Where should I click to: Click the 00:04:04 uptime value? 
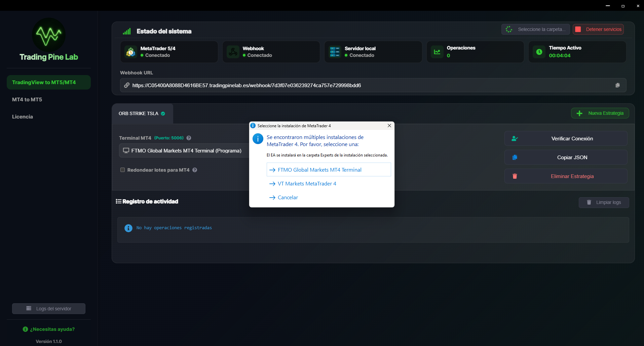click(x=560, y=56)
